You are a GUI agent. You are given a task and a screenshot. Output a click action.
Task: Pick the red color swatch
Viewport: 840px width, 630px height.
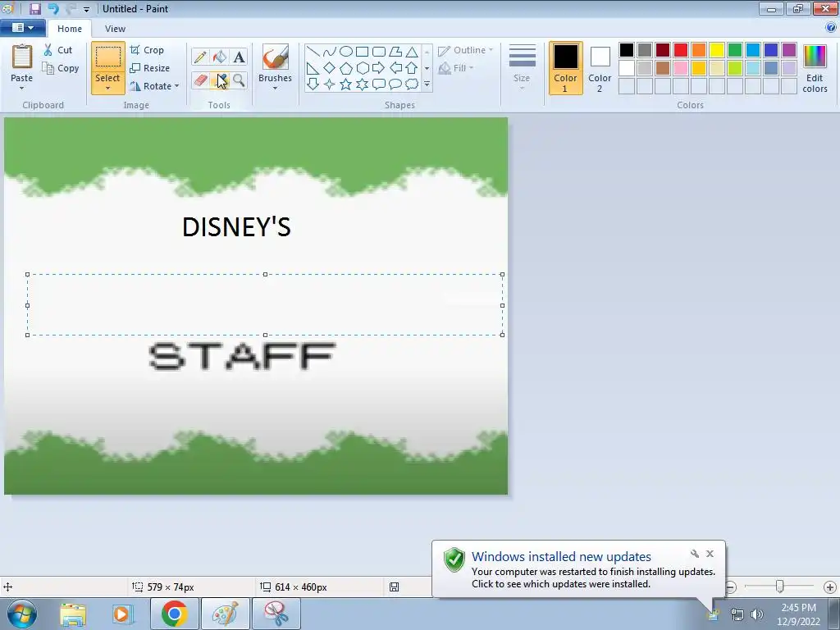(x=681, y=50)
